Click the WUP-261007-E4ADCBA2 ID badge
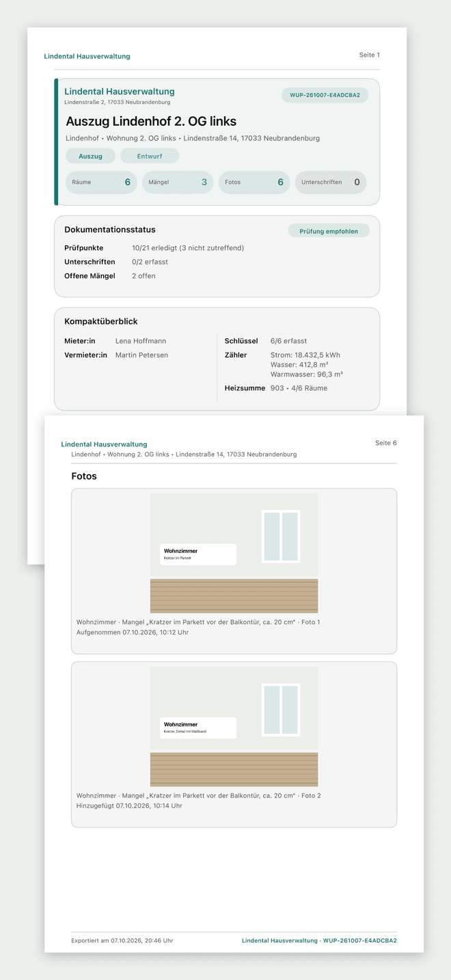451x980 pixels. [325, 95]
